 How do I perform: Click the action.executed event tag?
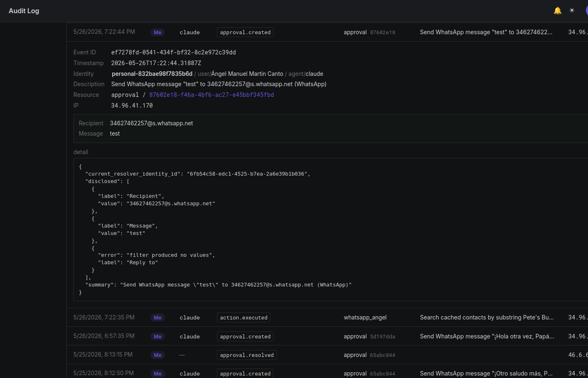click(x=244, y=317)
